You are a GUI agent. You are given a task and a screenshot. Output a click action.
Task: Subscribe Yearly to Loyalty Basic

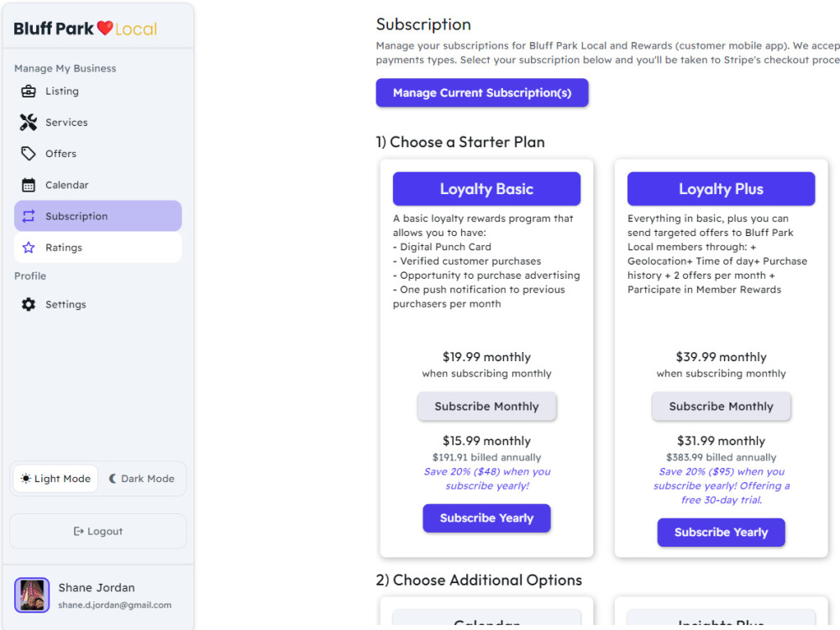coord(486,518)
